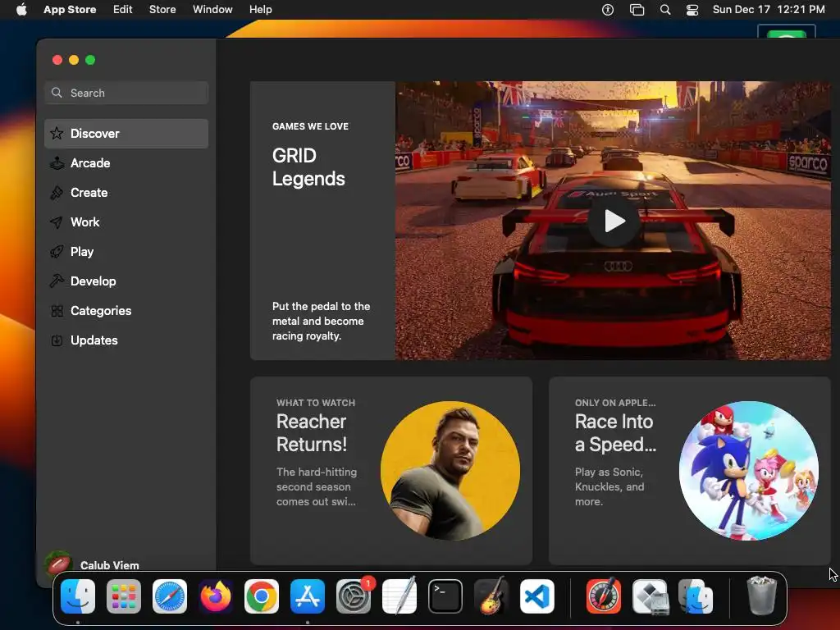This screenshot has width=840, height=630.
Task: Open the Trash in the Dock
Action: 761,596
